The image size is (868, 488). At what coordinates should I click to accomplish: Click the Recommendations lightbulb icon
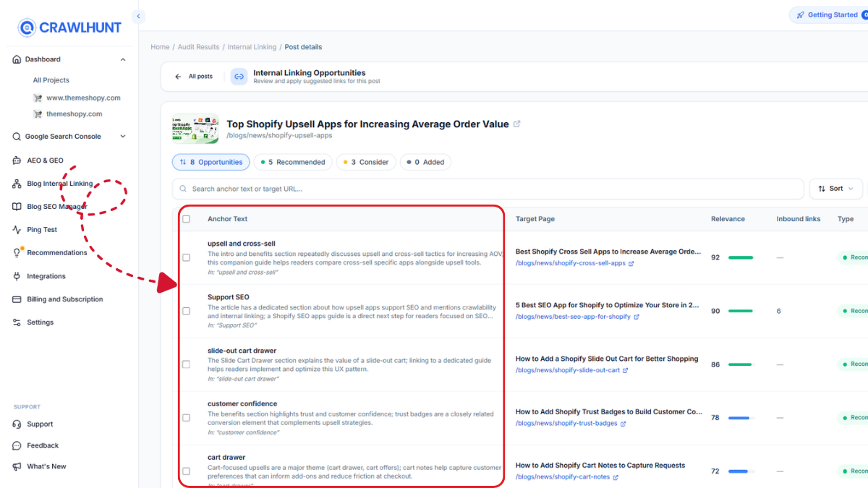(x=17, y=252)
